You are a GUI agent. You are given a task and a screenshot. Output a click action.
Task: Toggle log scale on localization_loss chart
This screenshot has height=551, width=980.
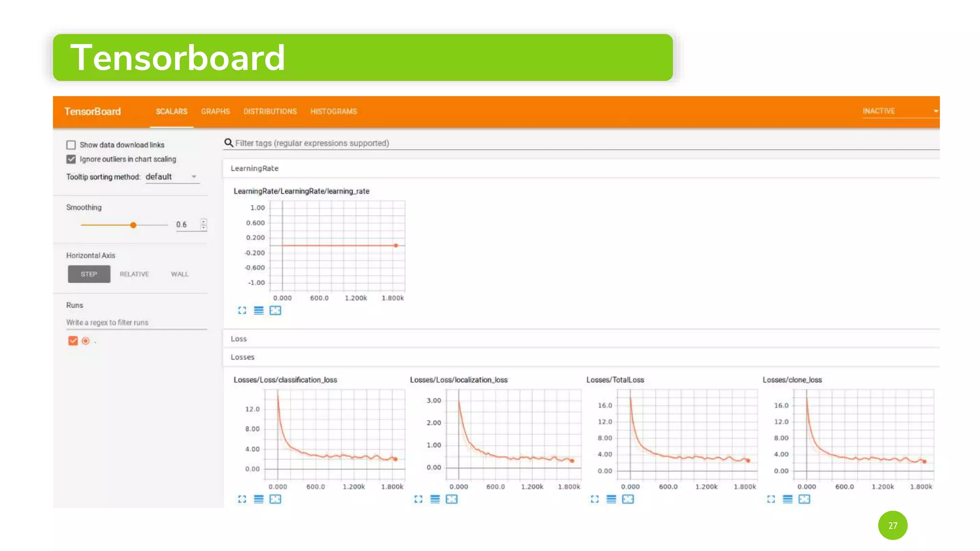coord(435,499)
